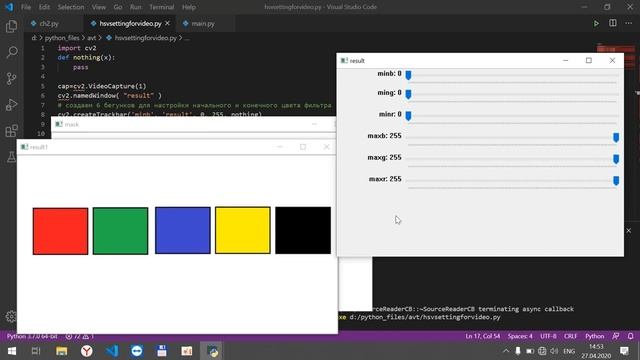
Task: Open the Explorer view in activity bar
Action: tap(11, 26)
